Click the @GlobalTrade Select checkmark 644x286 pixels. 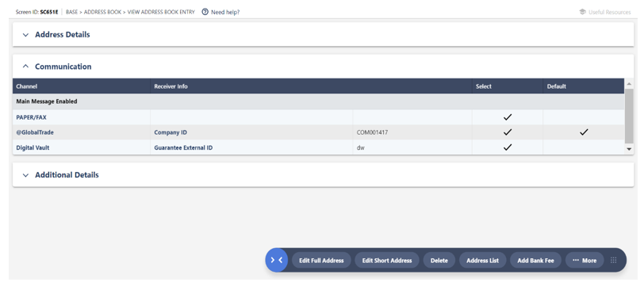pyautogui.click(x=508, y=132)
